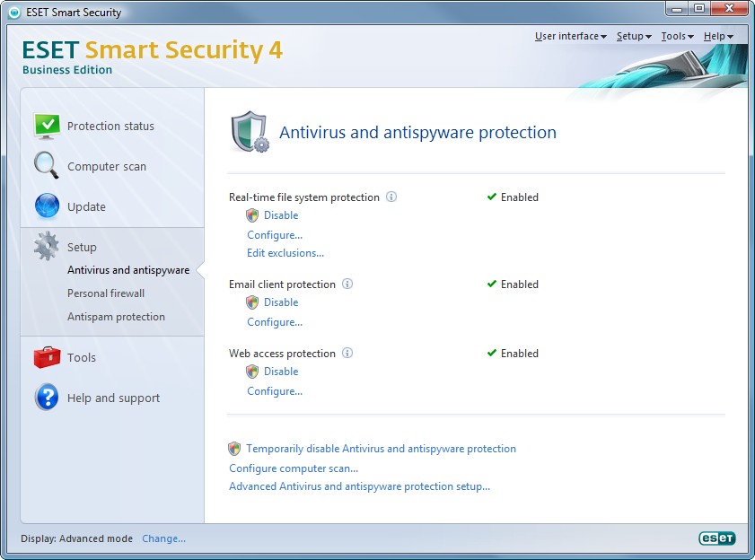Screen dimensions: 755x560
Task: Select Protection status in sidebar
Action: [x=110, y=127]
